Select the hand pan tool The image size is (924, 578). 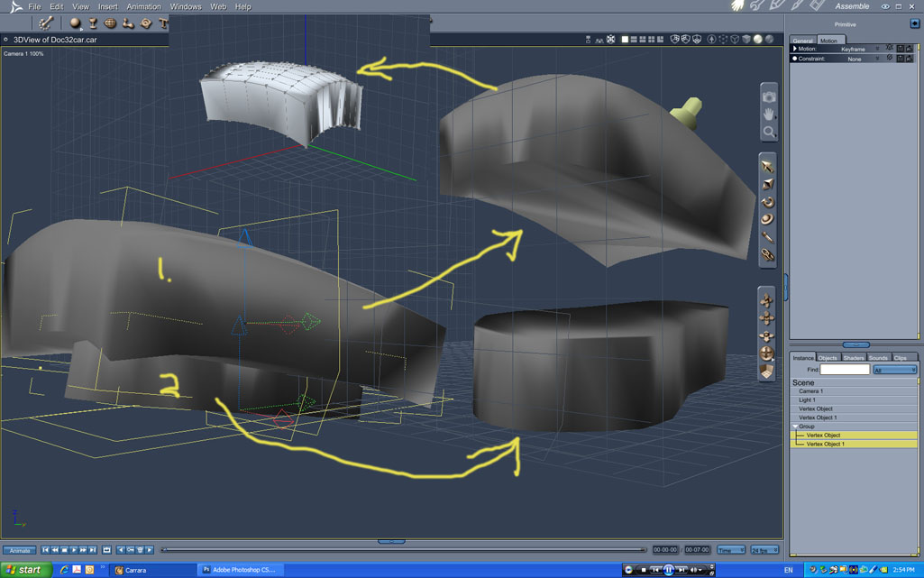(x=768, y=115)
